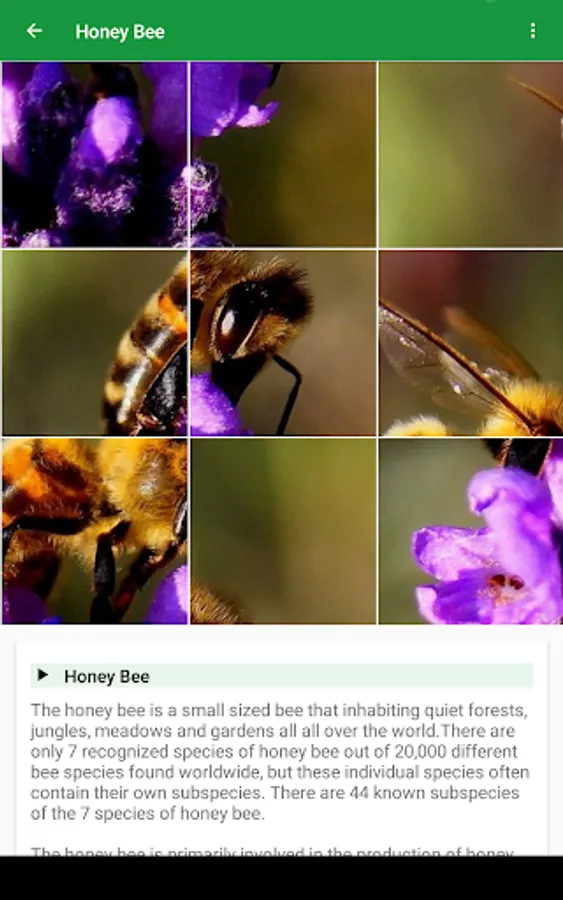
Task: Select the translucent bee wing tile
Action: 471,343
